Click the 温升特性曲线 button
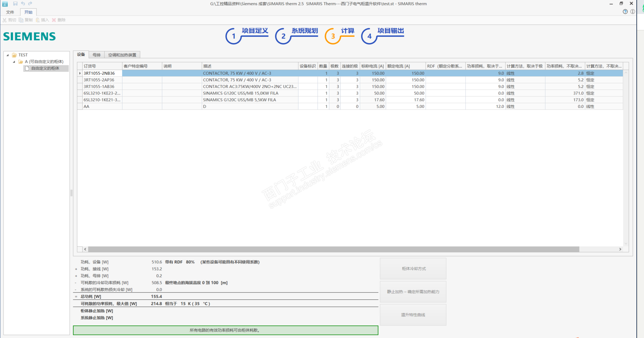Screen dimensions: 644x338 pyautogui.click(x=413, y=315)
